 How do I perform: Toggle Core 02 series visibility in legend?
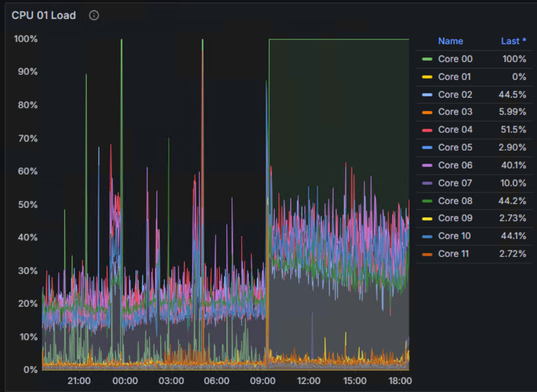[455, 95]
